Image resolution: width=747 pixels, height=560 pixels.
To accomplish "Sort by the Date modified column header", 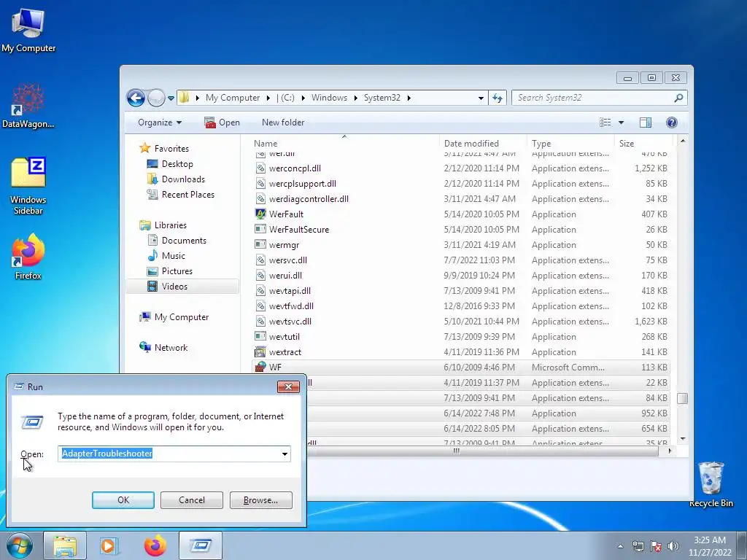I will click(x=483, y=144).
